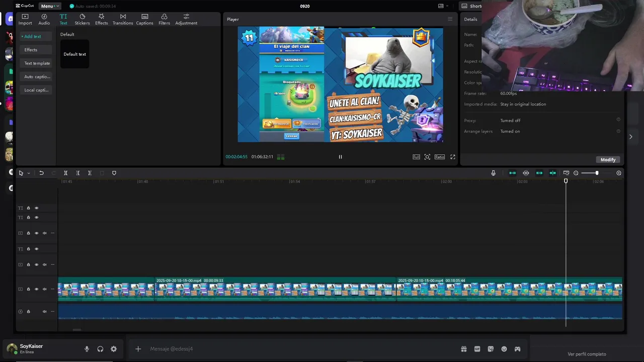
Task: Click the Proxy info icon in Details
Action: click(618, 120)
